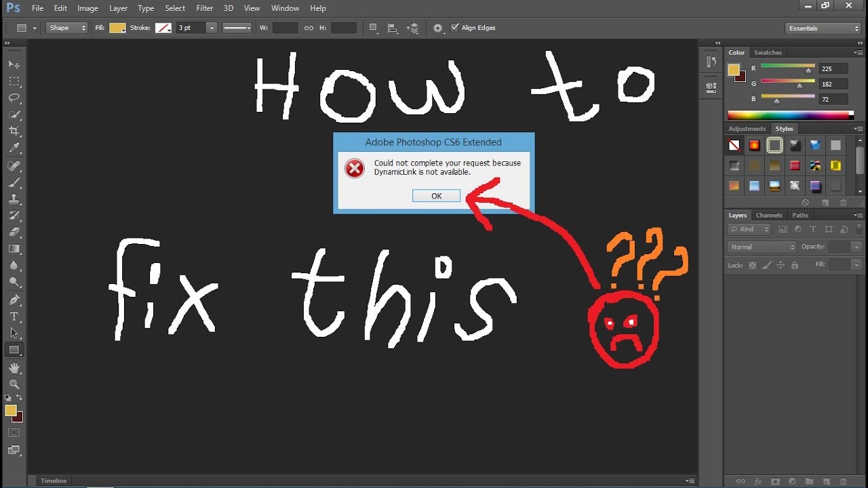Switch to the Channels tab
Image resolution: width=868 pixels, height=488 pixels.
pyautogui.click(x=769, y=215)
